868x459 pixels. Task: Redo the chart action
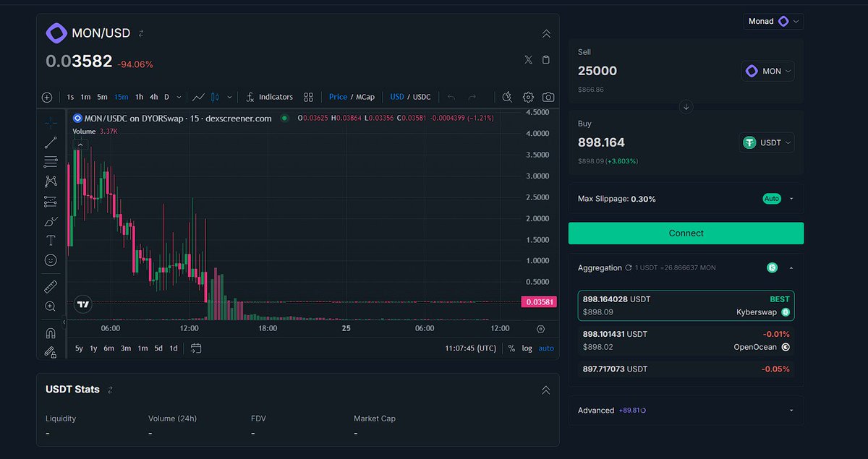pyautogui.click(x=472, y=97)
